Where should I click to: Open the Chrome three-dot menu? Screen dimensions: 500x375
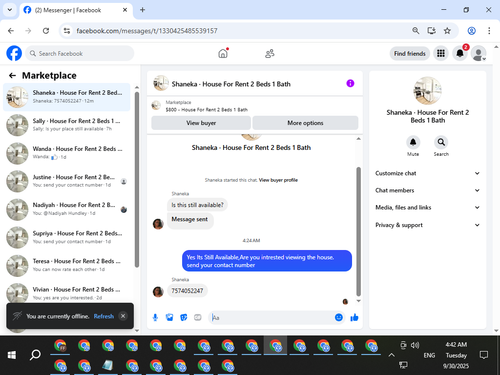(489, 31)
